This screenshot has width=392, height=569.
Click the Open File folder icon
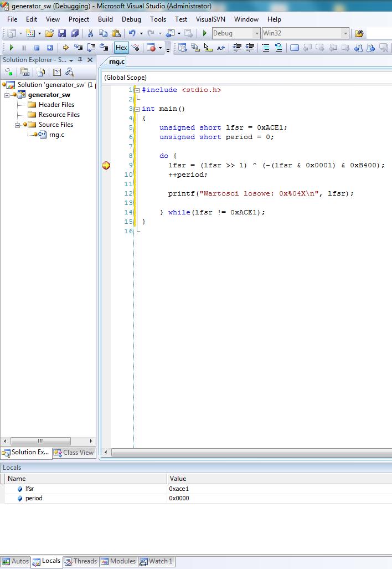pos(49,33)
